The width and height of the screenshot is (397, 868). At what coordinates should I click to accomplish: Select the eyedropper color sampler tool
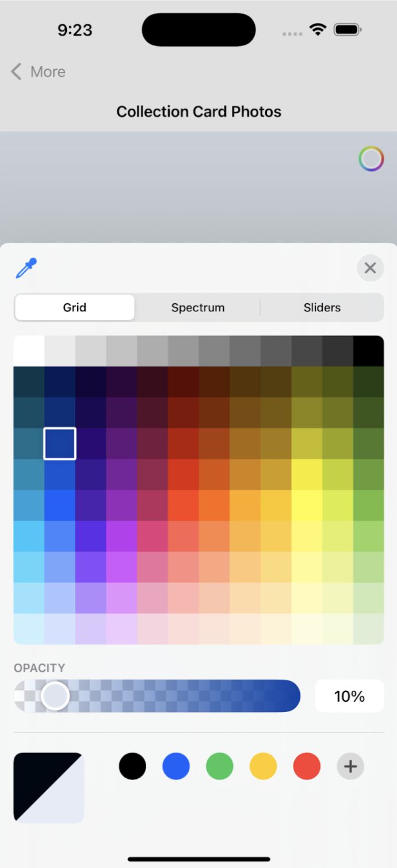26,268
